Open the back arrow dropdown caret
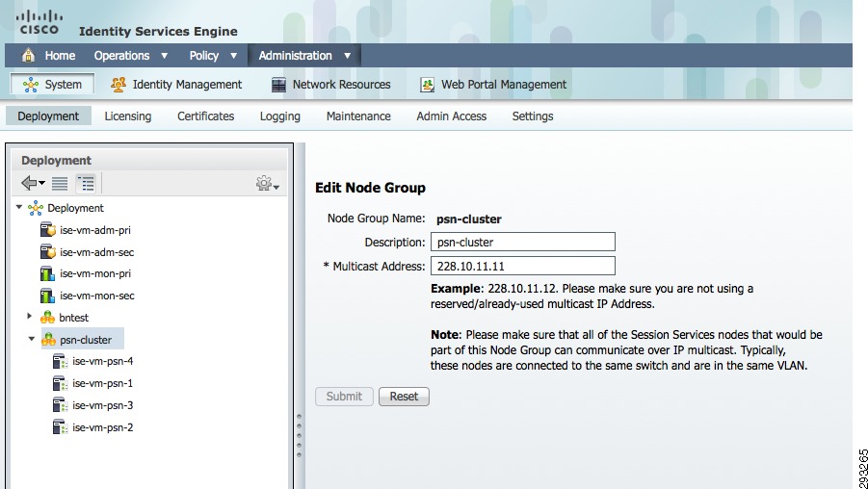868x489 pixels. pyautogui.click(x=42, y=184)
